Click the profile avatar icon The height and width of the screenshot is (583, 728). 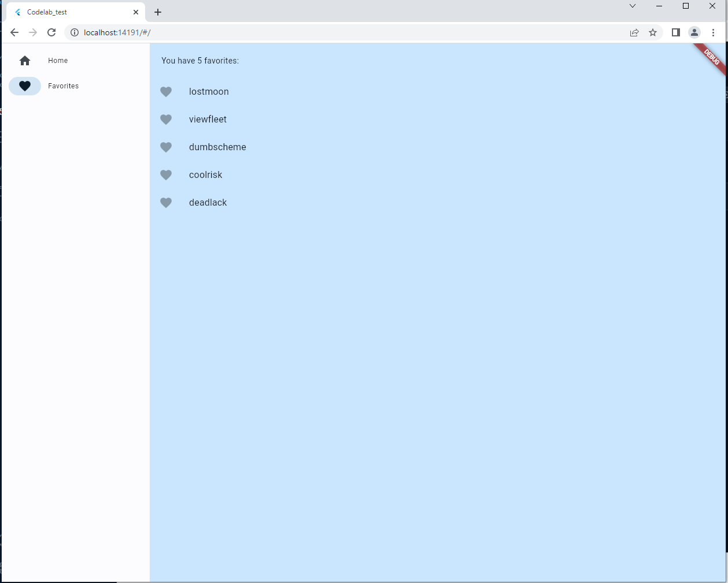(694, 32)
